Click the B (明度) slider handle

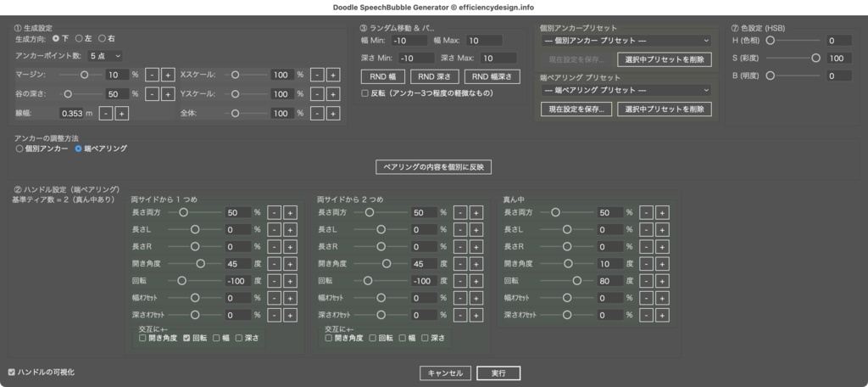(x=770, y=76)
